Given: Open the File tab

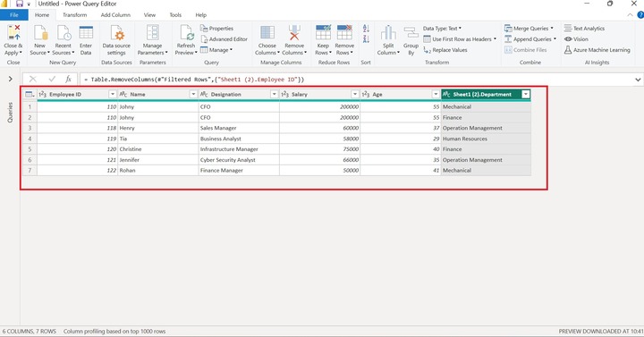Looking at the screenshot, I should click(14, 15).
